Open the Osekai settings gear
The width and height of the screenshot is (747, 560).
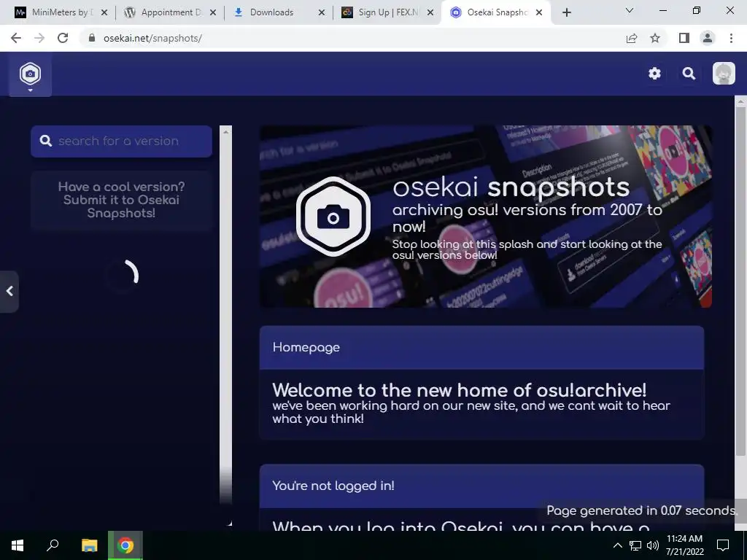coord(654,74)
